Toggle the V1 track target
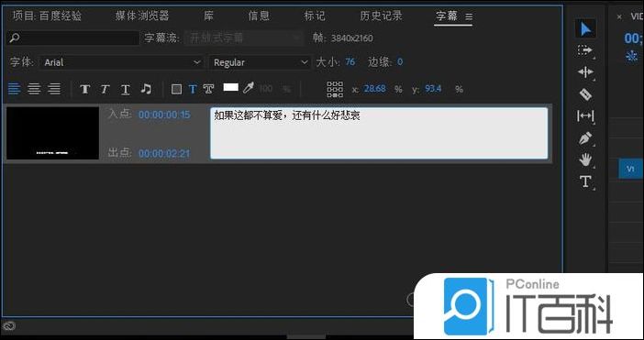Screen dimensions: 644x340 [630, 169]
